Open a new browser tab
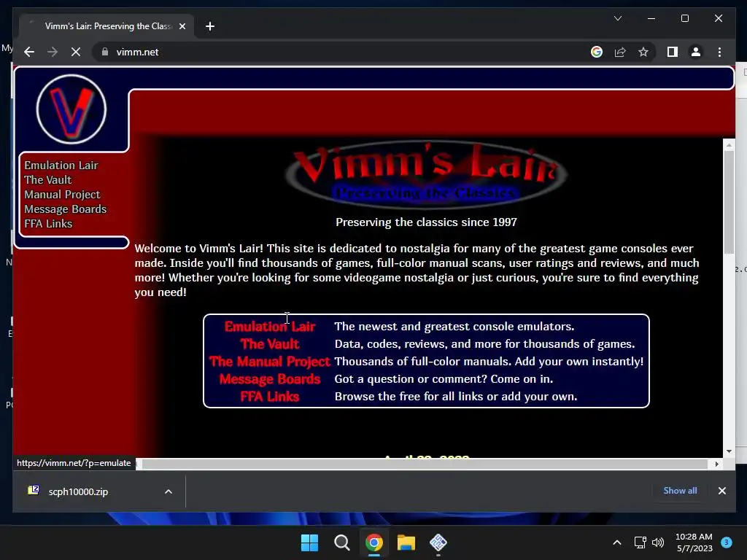Image resolution: width=747 pixels, height=560 pixels. 210,26
